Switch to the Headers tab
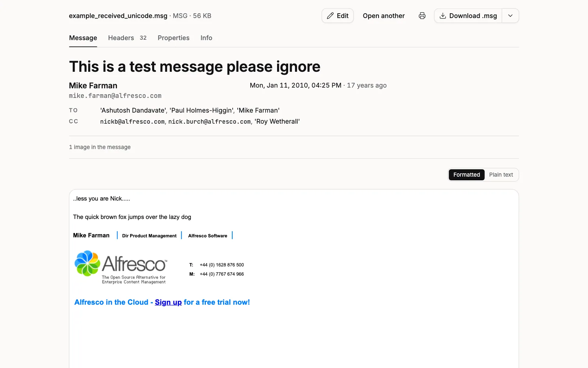 click(x=127, y=38)
